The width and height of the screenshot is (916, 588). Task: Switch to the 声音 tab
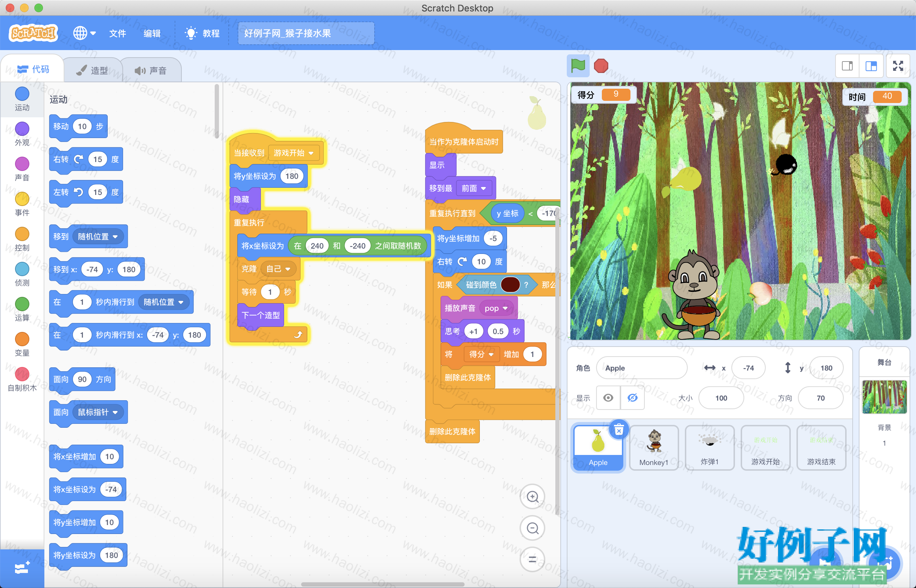pos(151,70)
